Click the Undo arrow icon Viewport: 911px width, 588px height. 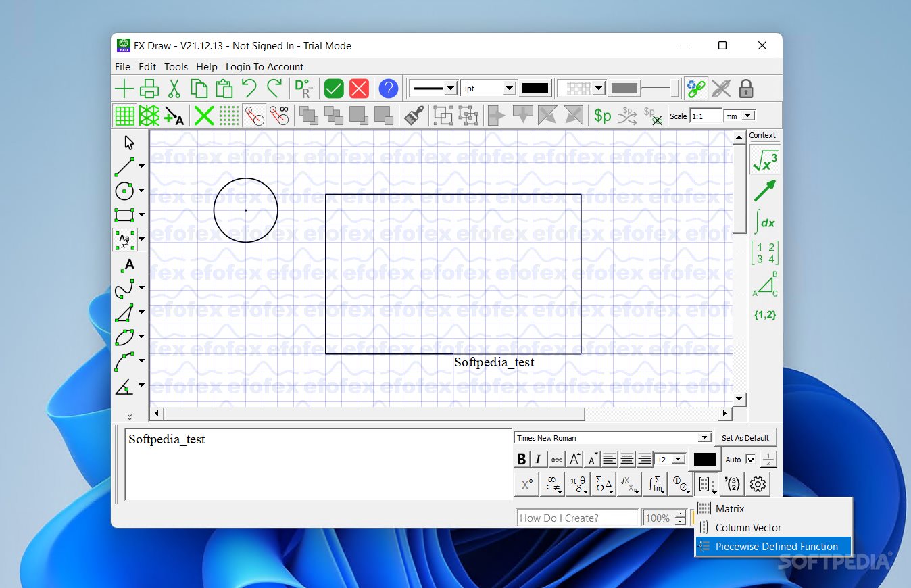[x=249, y=89]
